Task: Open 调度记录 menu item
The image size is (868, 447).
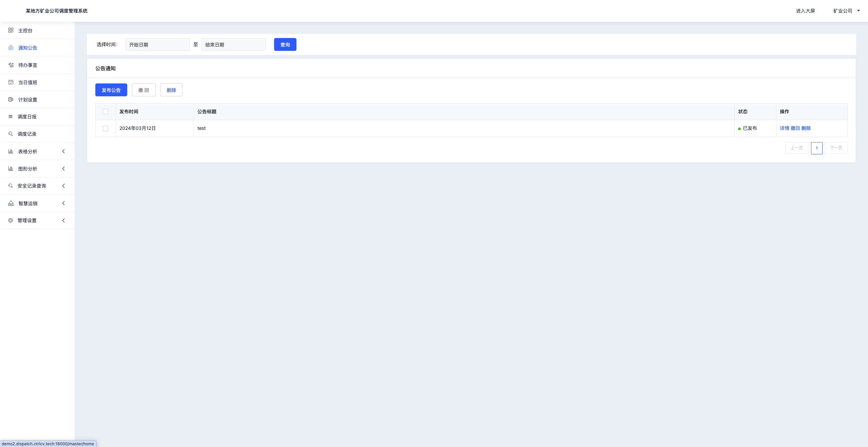Action: pyautogui.click(x=37, y=134)
